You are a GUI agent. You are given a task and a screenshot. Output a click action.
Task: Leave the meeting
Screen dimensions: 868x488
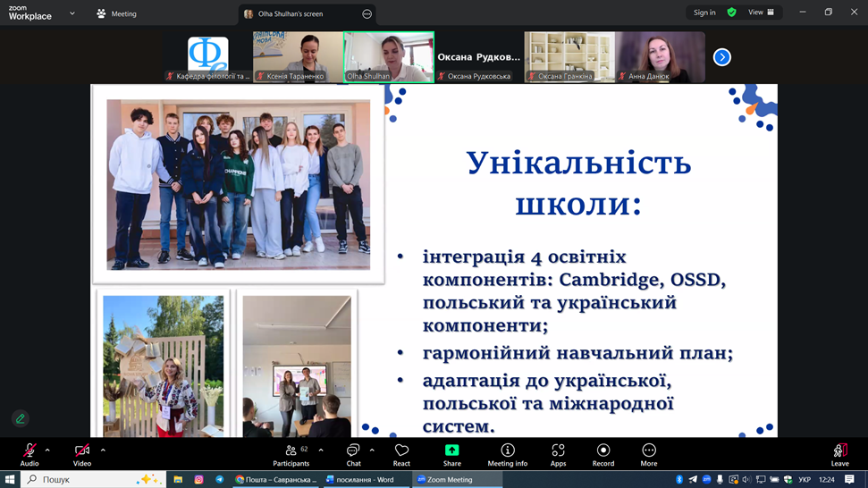click(x=839, y=454)
